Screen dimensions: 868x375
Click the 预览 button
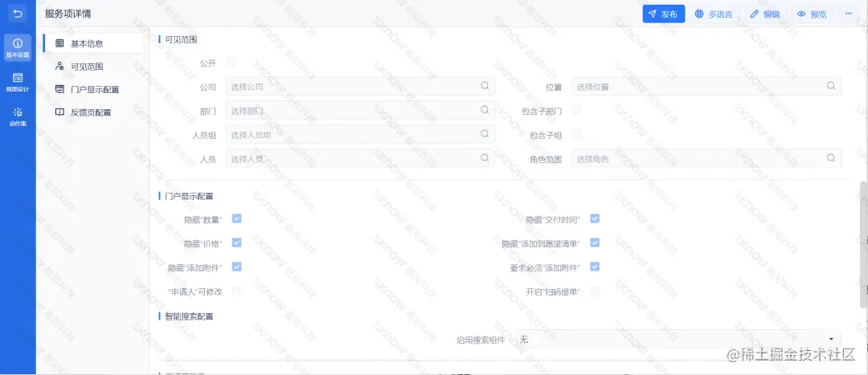click(813, 14)
